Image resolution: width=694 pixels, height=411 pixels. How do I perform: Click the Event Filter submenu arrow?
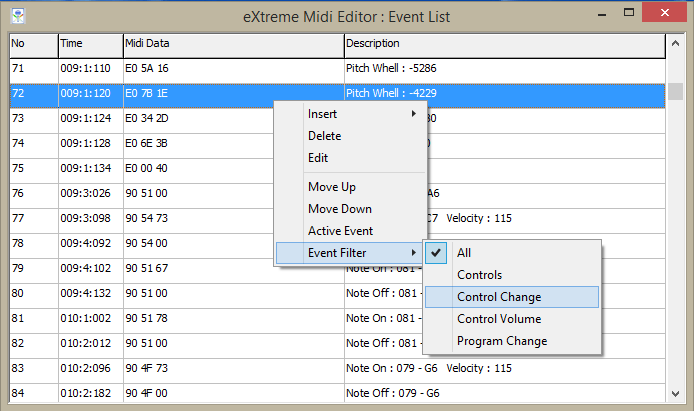click(x=413, y=253)
